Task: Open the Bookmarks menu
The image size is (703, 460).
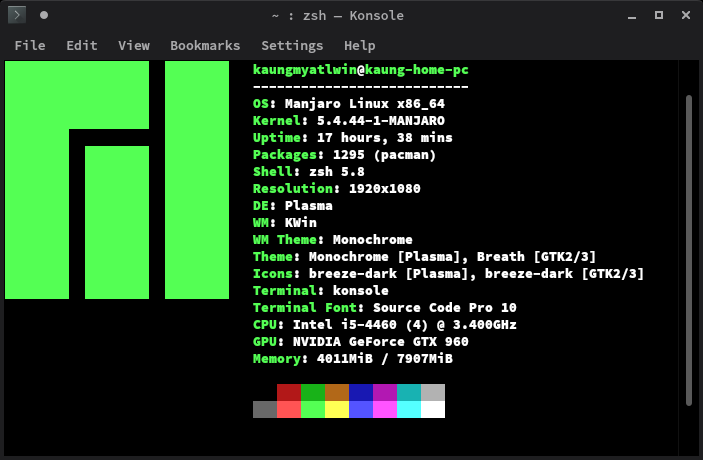Action: point(205,45)
